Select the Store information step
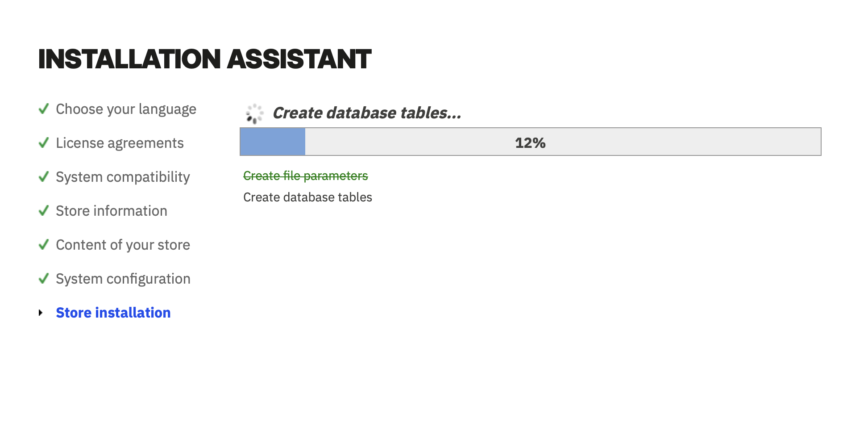The width and height of the screenshot is (868, 448). coord(112,211)
